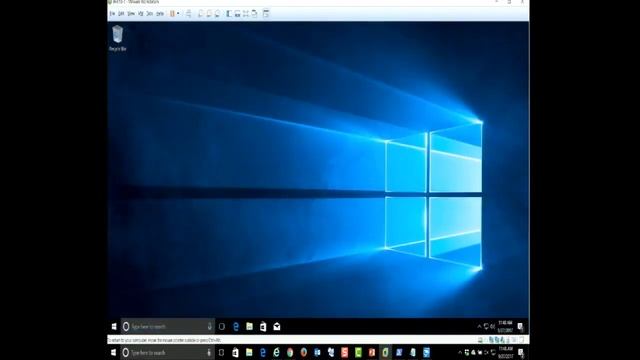This screenshot has height=360, width=640.
Task: Open the VM menu in VMware
Action: [x=140, y=13]
